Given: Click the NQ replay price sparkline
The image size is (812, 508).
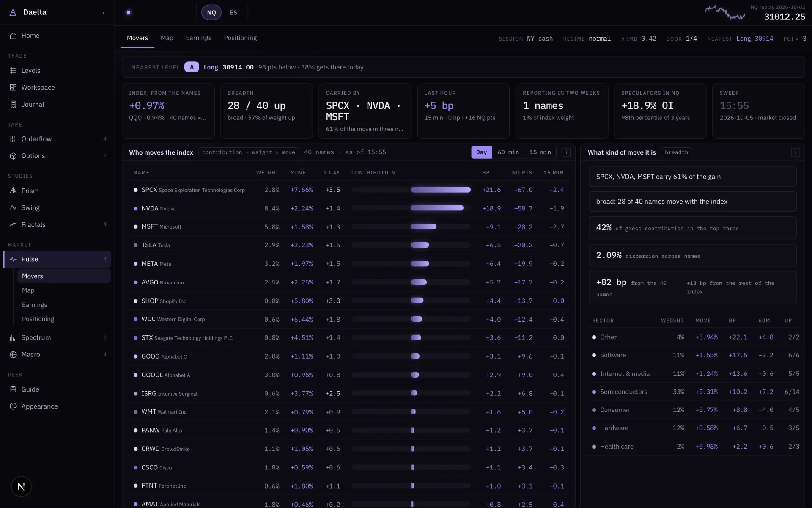Looking at the screenshot, I should 725,13.
